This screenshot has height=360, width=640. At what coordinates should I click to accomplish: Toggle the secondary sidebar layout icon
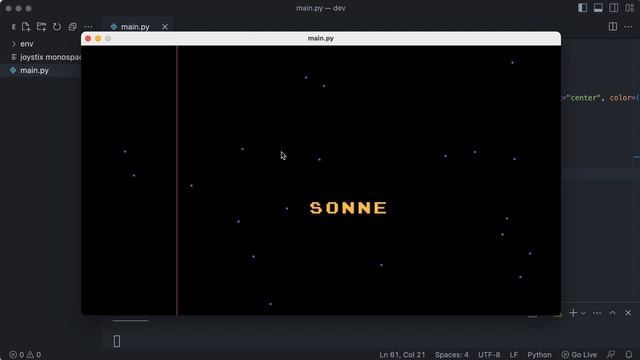pos(613,8)
